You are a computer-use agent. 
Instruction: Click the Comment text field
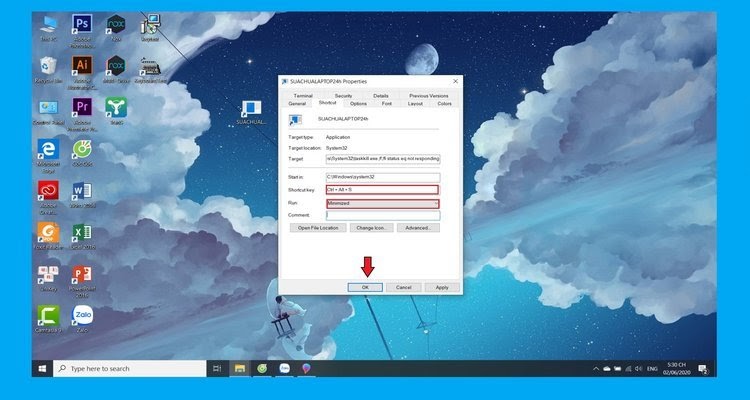[x=382, y=215]
